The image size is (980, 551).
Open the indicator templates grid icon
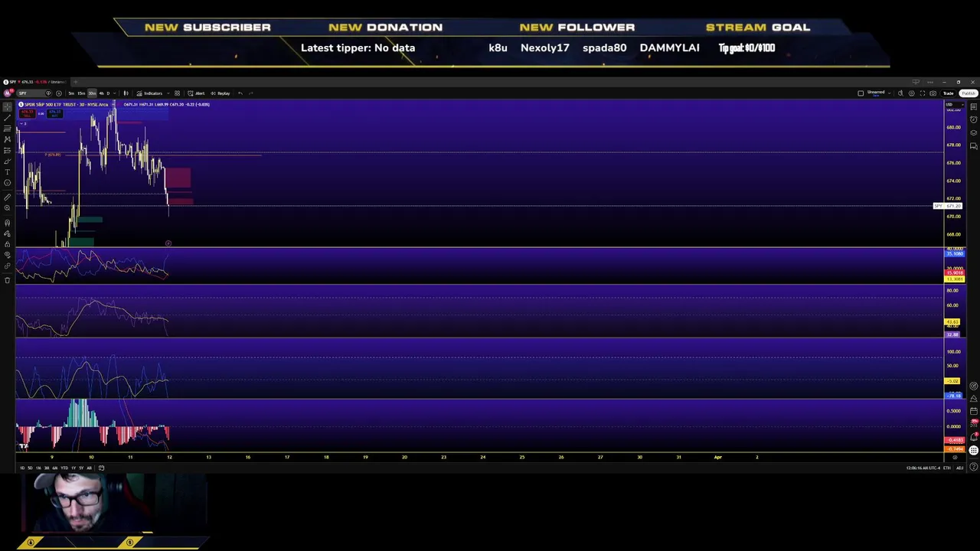point(177,93)
